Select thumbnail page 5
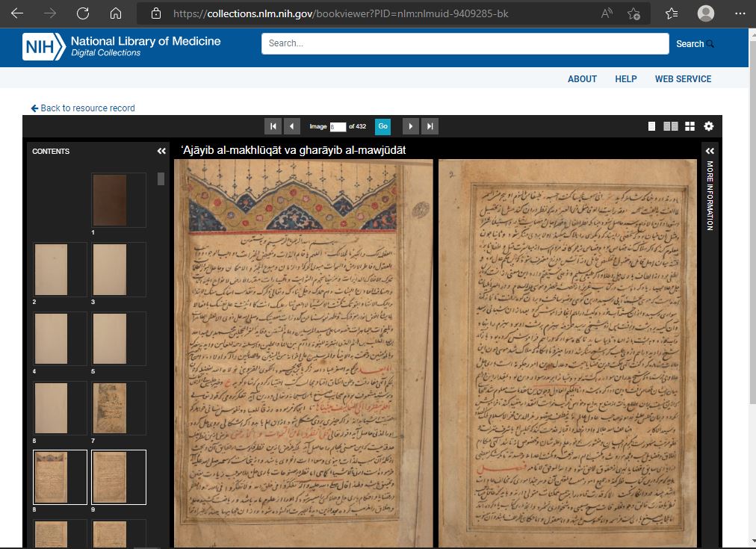This screenshot has width=756, height=549. [119, 339]
